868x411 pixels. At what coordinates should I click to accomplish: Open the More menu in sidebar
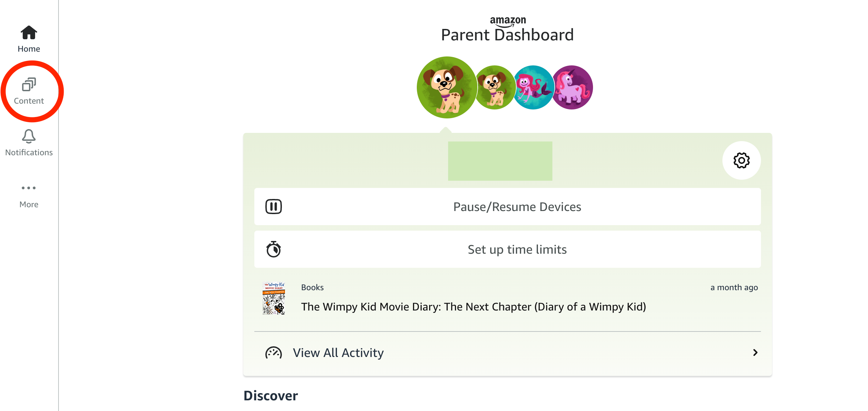pyautogui.click(x=29, y=195)
